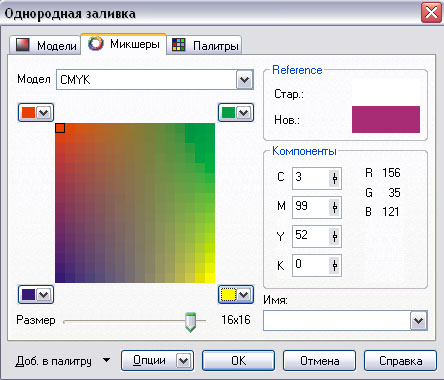Click the new color magenta preview swatch
444x380 pixels.
pos(386,119)
